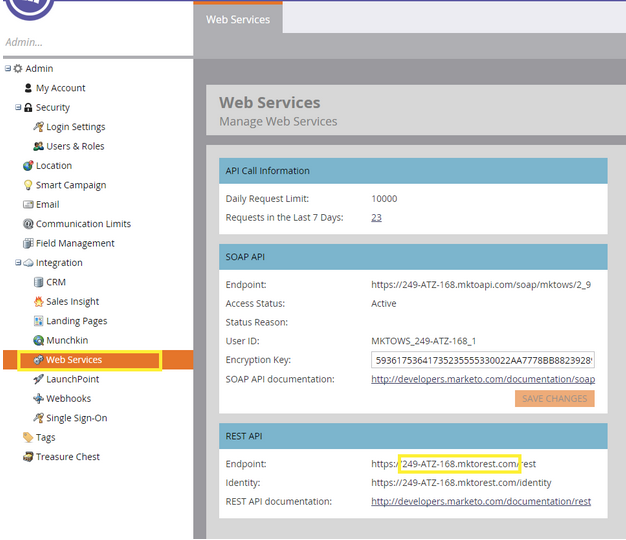The width and height of the screenshot is (626, 540).
Task: Click the Munchkin globe icon
Action: pos(38,340)
